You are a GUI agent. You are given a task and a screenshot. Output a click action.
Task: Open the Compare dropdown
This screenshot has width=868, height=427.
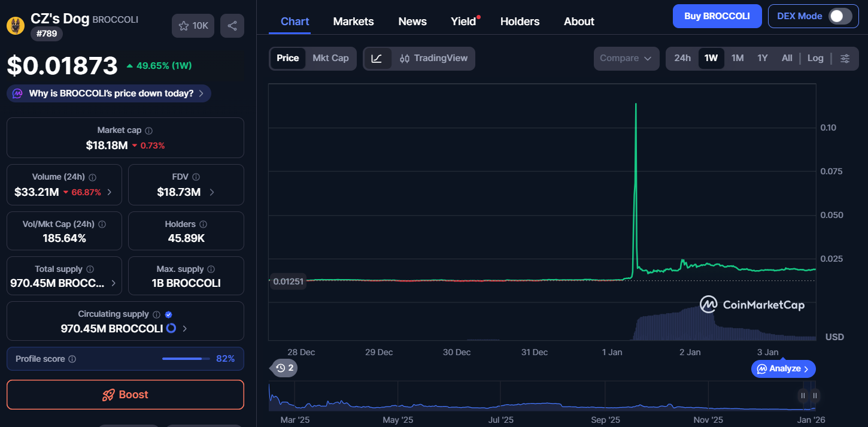click(626, 58)
